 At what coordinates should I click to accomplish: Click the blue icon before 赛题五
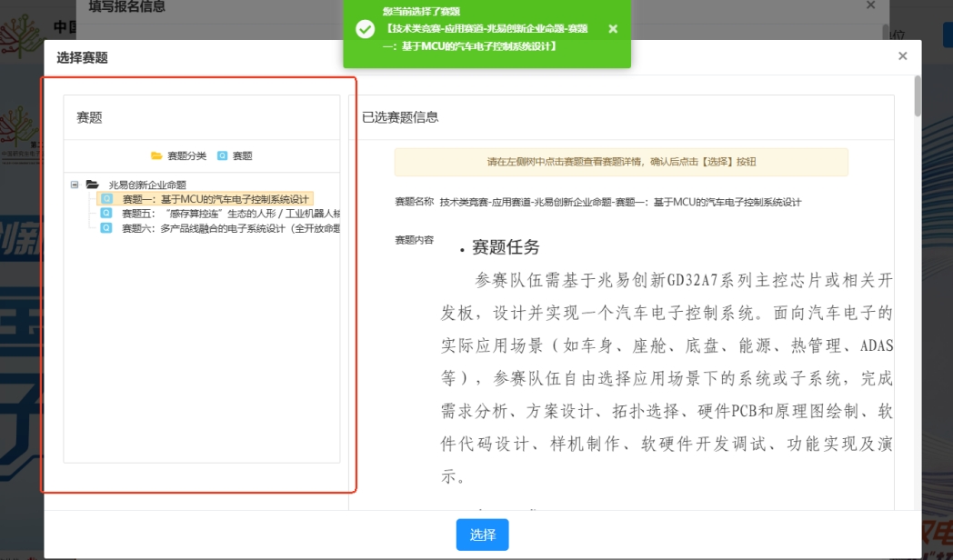click(106, 214)
